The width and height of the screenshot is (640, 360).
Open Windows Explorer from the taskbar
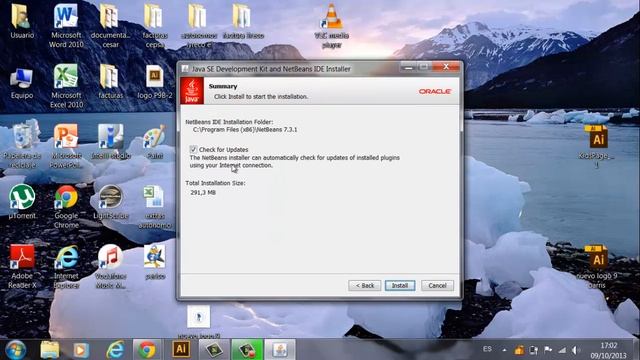(50, 350)
